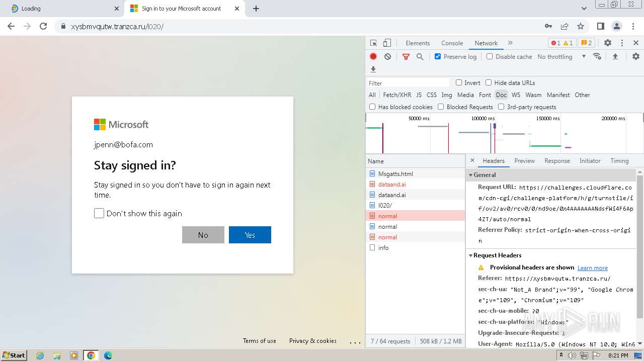
Task: Enable 3rd-party requests filter
Action: click(501, 107)
